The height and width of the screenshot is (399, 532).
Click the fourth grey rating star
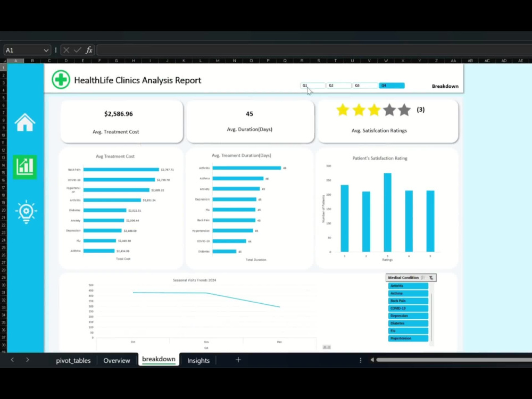click(389, 110)
